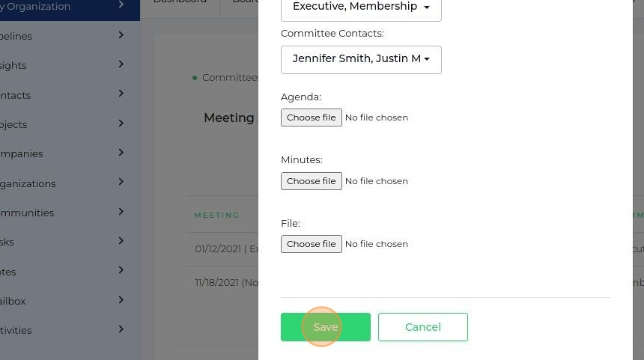This screenshot has width=644, height=360.
Task: Expand the Tasks sidebar chevron
Action: [121, 241]
